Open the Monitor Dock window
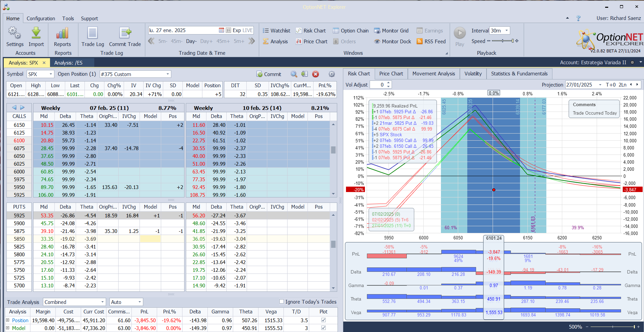Image resolution: width=644 pixels, height=332 pixels. pos(393,42)
